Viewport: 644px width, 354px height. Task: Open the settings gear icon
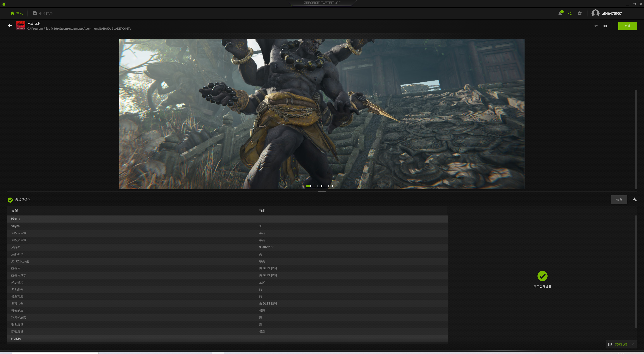point(580,14)
